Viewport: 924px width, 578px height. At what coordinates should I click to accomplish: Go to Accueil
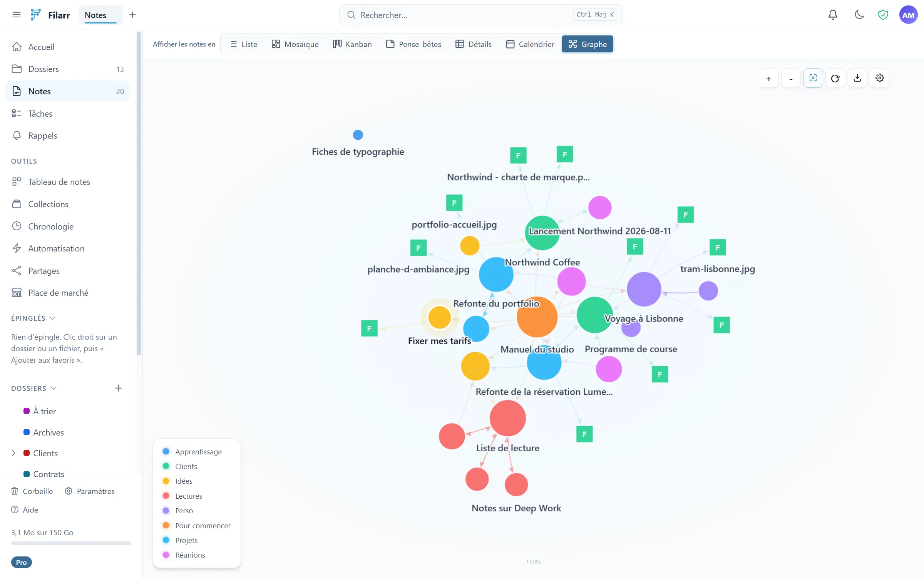68,47
